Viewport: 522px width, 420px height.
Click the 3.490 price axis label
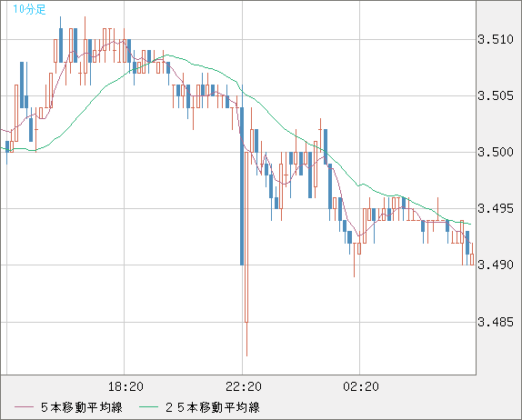pyautogui.click(x=496, y=265)
